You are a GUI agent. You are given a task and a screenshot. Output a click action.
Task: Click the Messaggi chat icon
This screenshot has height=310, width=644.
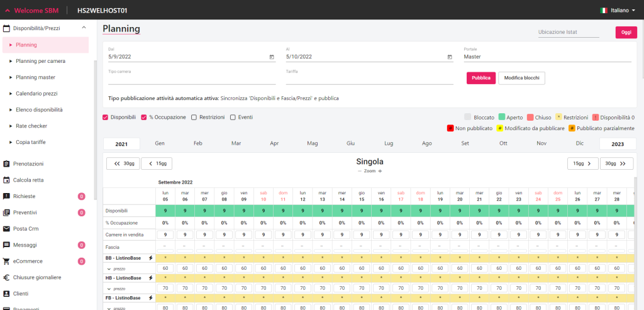[x=6, y=245]
